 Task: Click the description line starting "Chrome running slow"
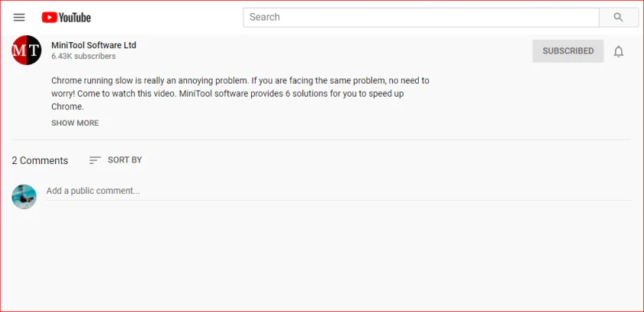click(240, 80)
